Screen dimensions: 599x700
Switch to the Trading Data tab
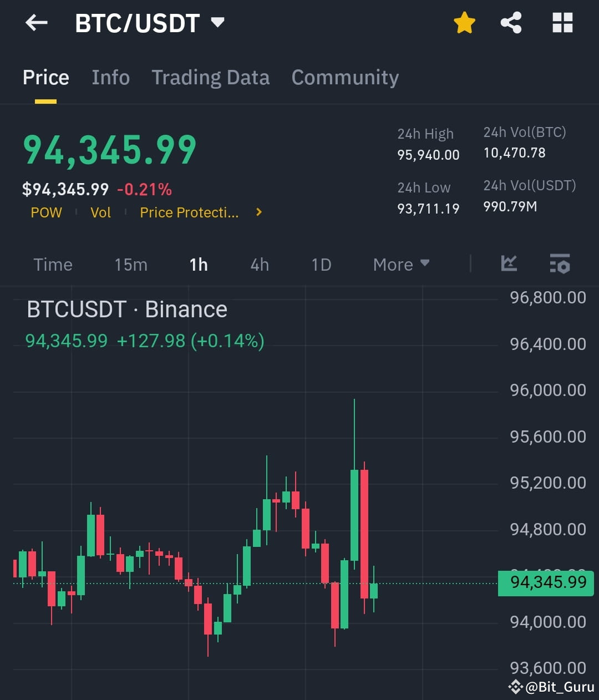210,78
